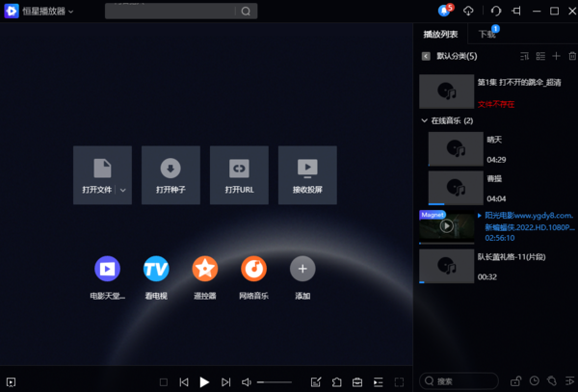
Task: Toggle the playlist view mode icon
Action: (x=539, y=56)
